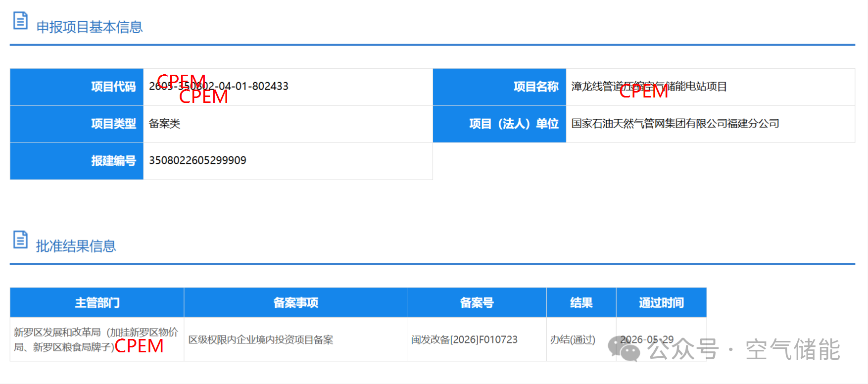The width and height of the screenshot is (868, 384).
Task: Click the 结果 column header
Action: (581, 302)
